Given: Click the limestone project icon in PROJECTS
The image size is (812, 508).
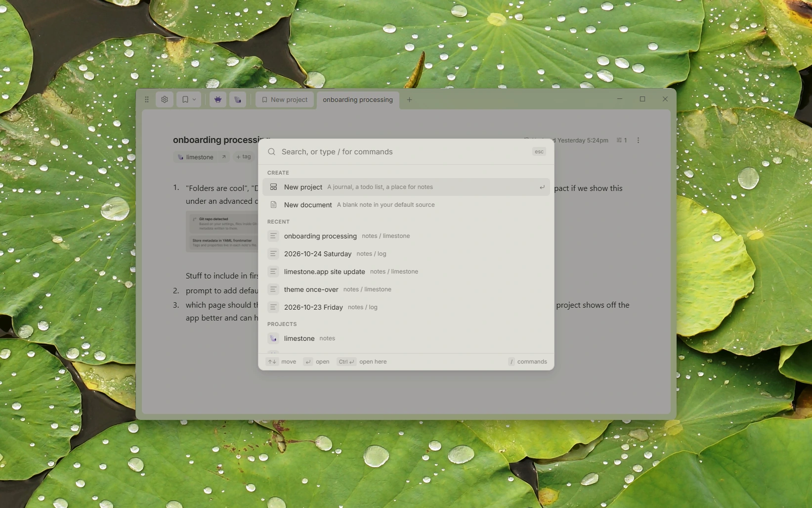Looking at the screenshot, I should (x=273, y=338).
